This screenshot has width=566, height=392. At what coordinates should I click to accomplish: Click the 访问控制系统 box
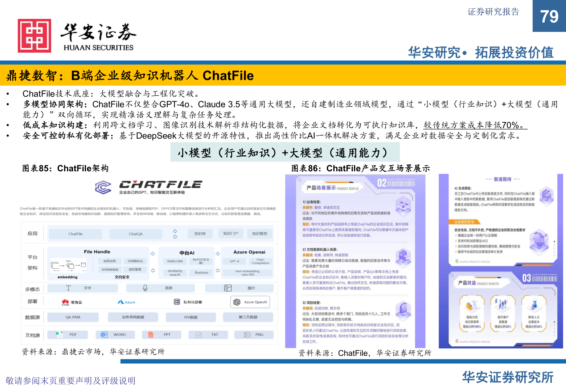(110, 270)
